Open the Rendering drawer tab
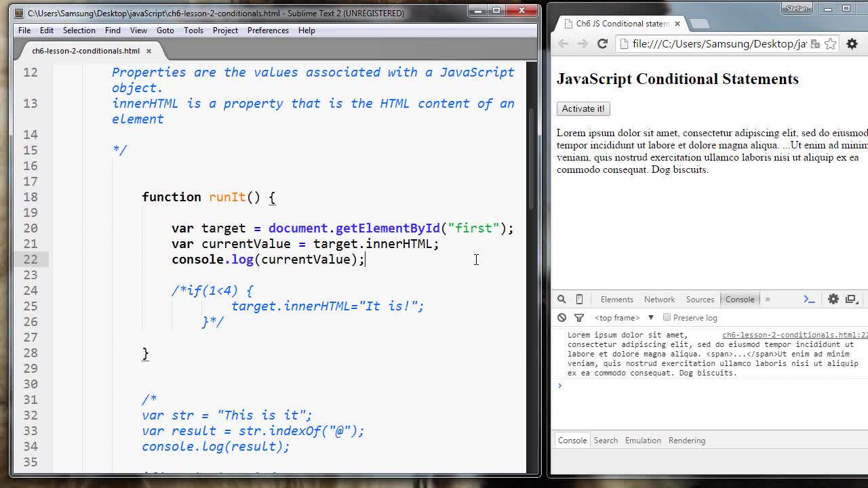 pos(687,440)
